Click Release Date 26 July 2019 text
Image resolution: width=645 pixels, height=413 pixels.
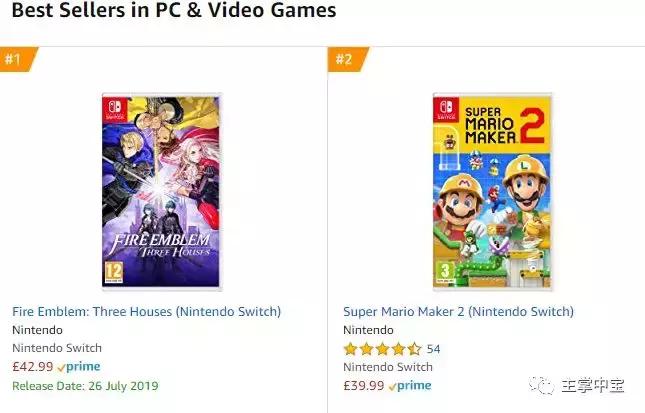(x=85, y=385)
